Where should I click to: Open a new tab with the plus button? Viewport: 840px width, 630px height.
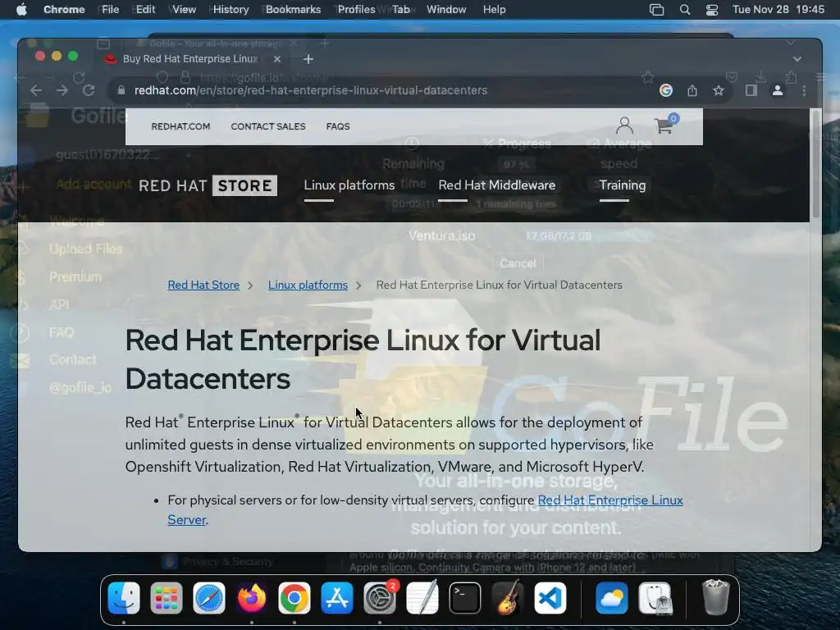point(308,59)
